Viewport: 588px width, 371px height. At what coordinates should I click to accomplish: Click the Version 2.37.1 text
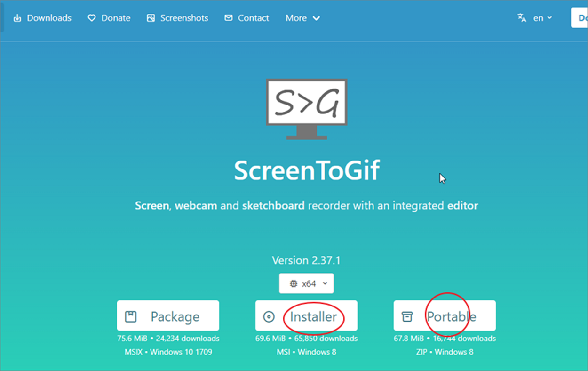[307, 260]
